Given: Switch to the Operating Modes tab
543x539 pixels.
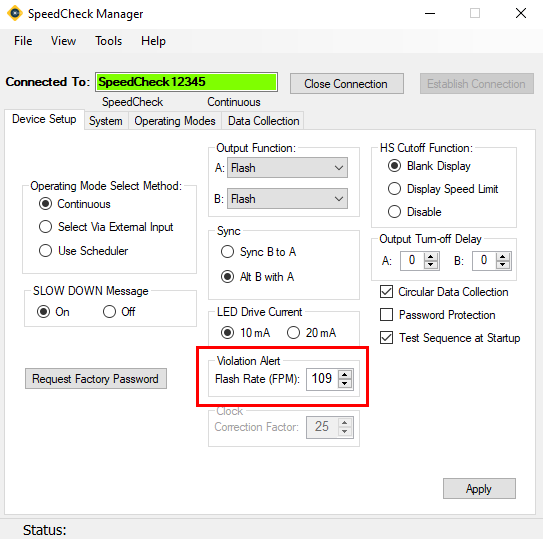Looking at the screenshot, I should tap(175, 121).
